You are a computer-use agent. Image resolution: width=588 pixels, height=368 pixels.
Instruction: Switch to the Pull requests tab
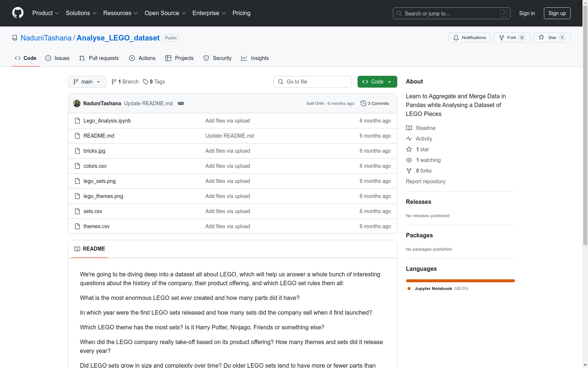pyautogui.click(x=99, y=58)
